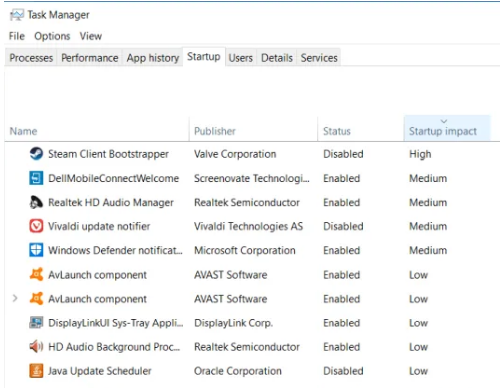Click the Oracle Corporation publisher cell
500x388 pixels.
pos(238,371)
